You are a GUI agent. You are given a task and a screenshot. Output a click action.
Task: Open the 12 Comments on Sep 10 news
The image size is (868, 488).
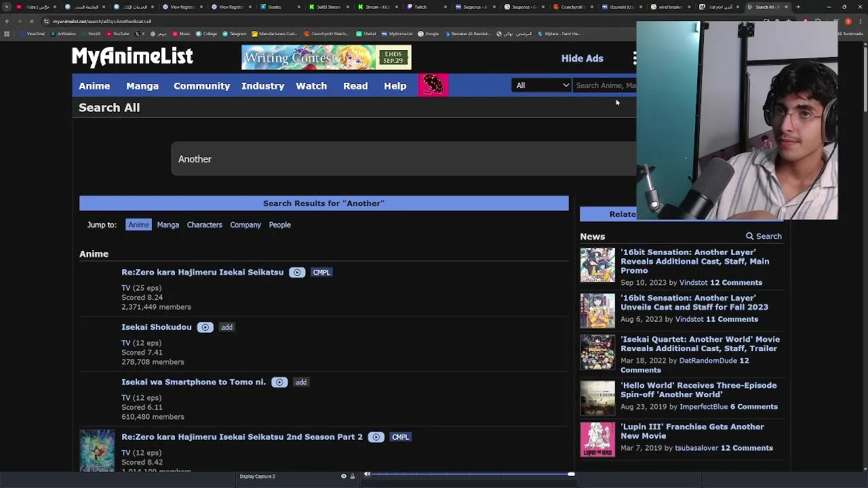coord(736,283)
